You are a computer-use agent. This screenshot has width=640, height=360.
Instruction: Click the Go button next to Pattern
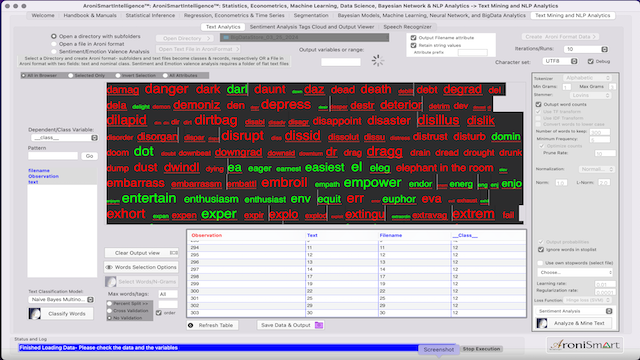89,156
